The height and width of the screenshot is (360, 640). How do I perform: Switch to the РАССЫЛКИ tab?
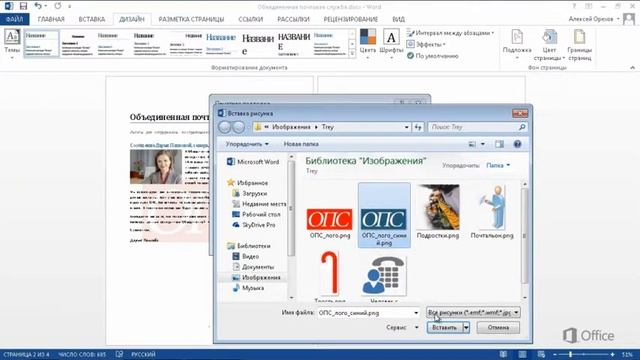click(293, 19)
